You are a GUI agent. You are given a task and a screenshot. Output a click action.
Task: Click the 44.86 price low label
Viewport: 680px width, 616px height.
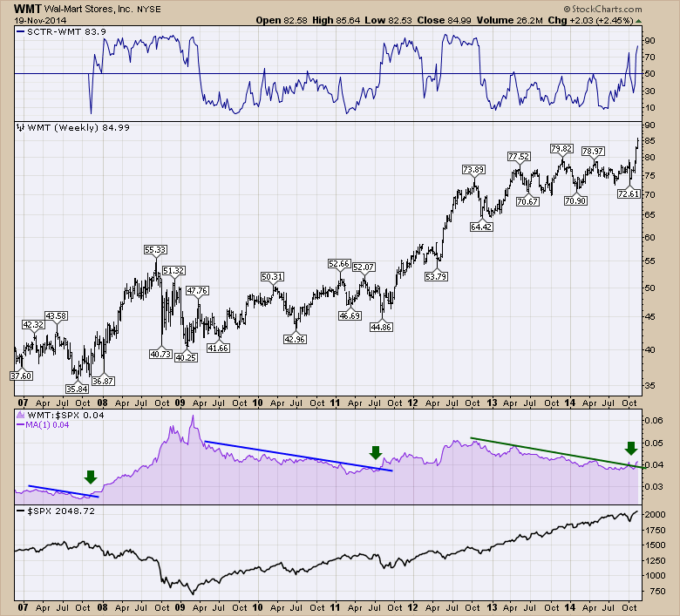click(x=381, y=328)
